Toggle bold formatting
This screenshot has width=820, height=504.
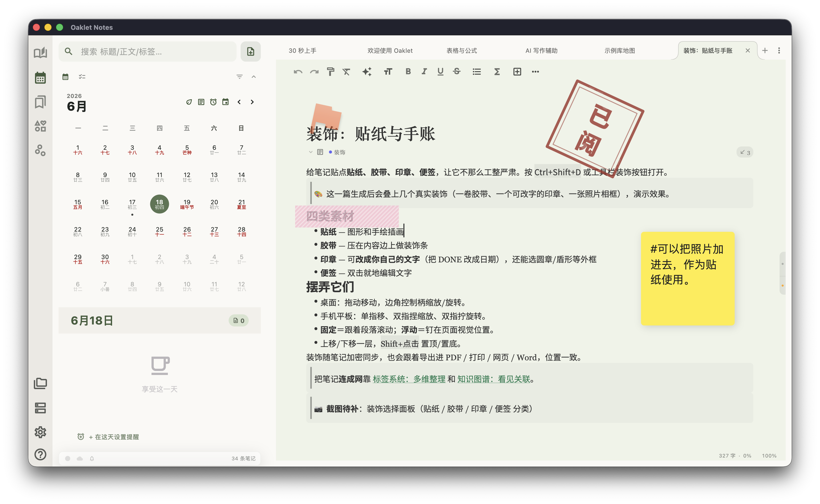(408, 71)
